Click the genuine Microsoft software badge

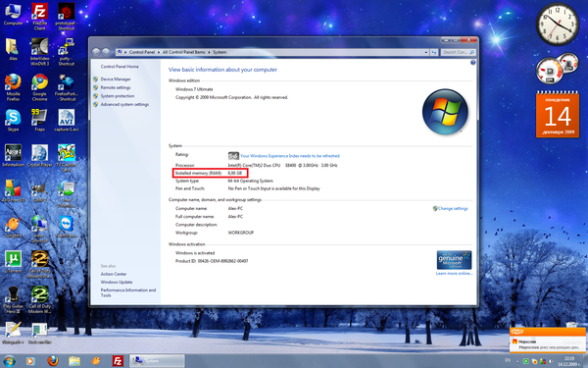[454, 260]
